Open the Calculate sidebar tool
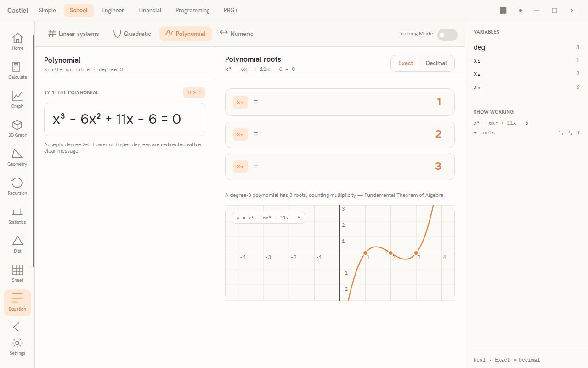This screenshot has height=368, width=588. 17,71
